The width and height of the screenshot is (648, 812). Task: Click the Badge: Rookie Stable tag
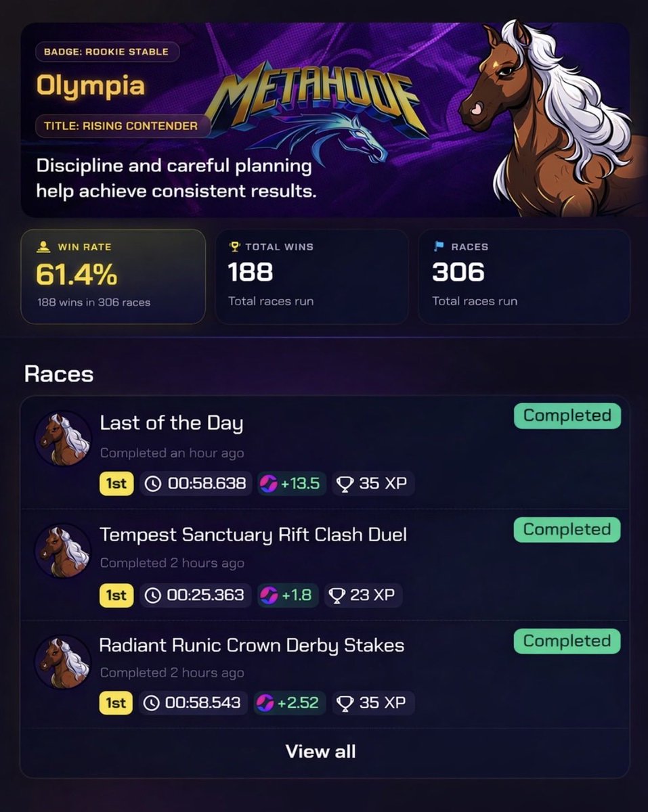click(107, 52)
